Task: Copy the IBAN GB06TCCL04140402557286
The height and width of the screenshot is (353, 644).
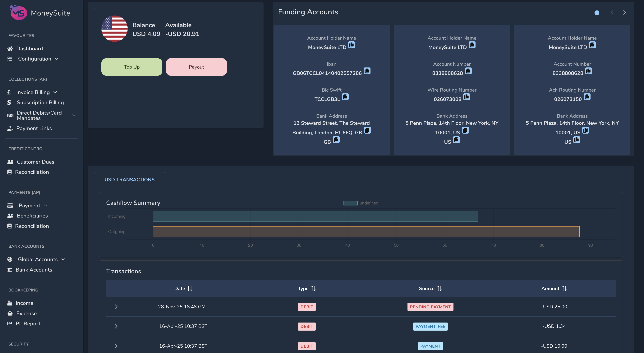Action: click(x=367, y=71)
